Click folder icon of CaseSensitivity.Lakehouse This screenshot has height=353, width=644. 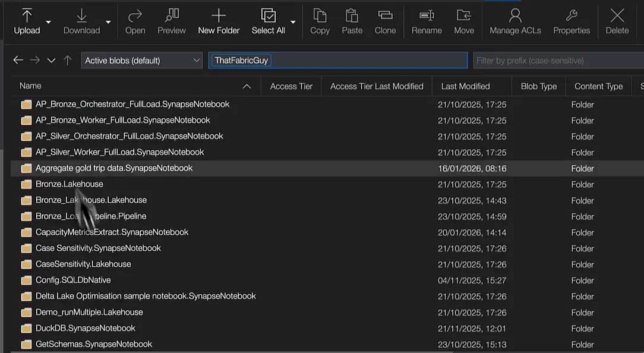click(x=26, y=264)
